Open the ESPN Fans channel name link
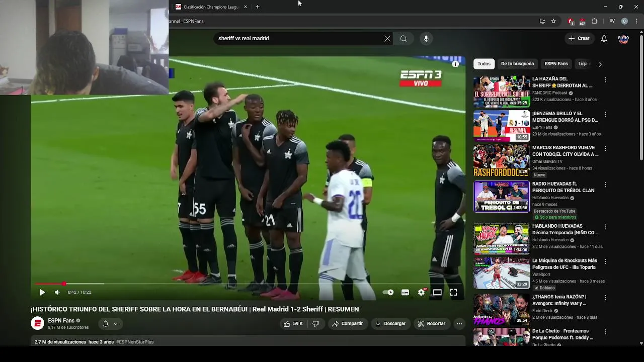Viewport: 644px width, 362px height. (x=61, y=321)
